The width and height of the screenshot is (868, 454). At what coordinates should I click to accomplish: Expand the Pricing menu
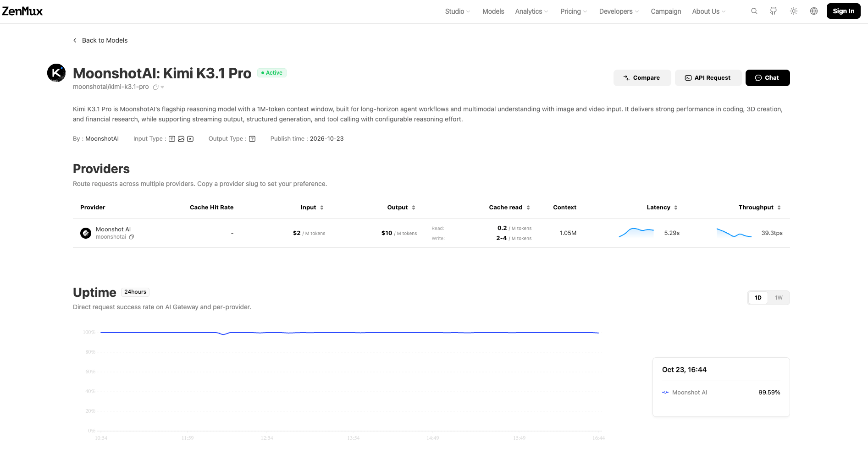[574, 11]
